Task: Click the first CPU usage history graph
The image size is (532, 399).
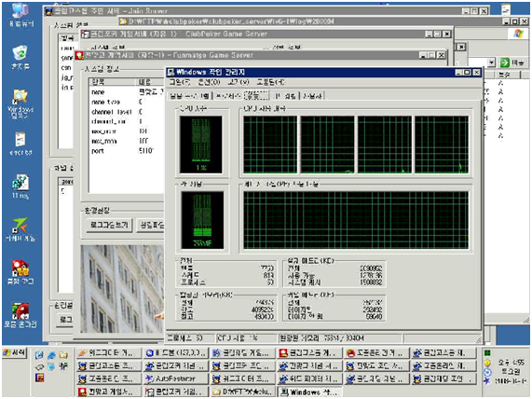Action: [x=270, y=144]
